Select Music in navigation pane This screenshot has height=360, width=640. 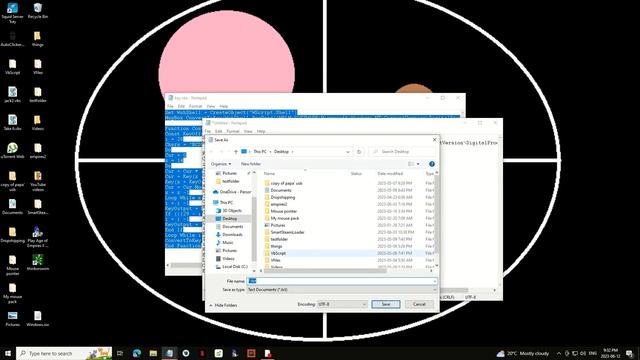tap(225, 242)
